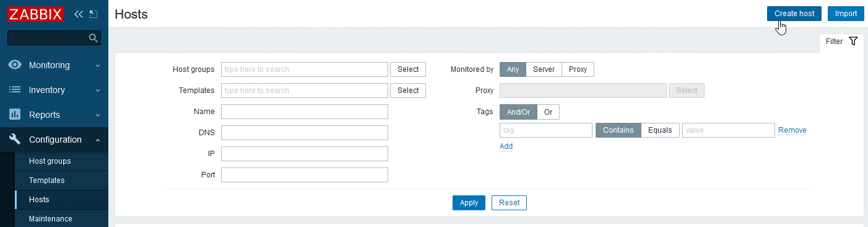Open the Maintenance submenu item
The image size is (868, 227).
click(x=51, y=219)
